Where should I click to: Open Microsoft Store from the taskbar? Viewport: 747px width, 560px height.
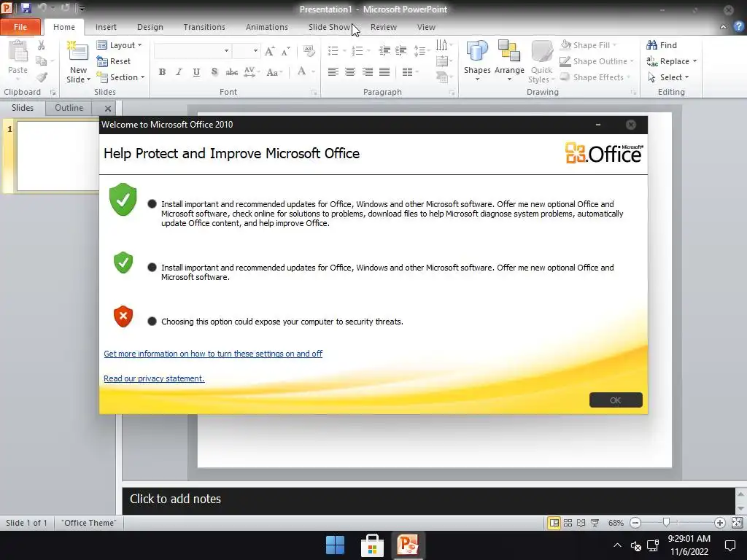tap(372, 545)
